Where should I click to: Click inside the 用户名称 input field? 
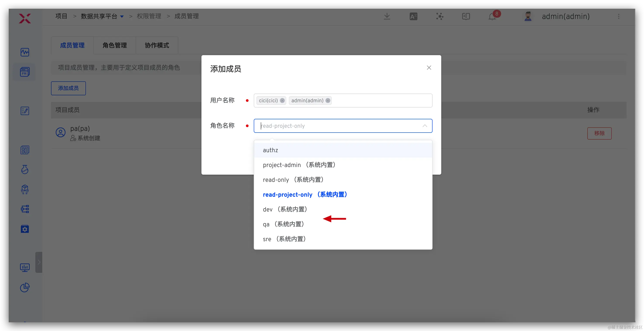pyautogui.click(x=380, y=101)
